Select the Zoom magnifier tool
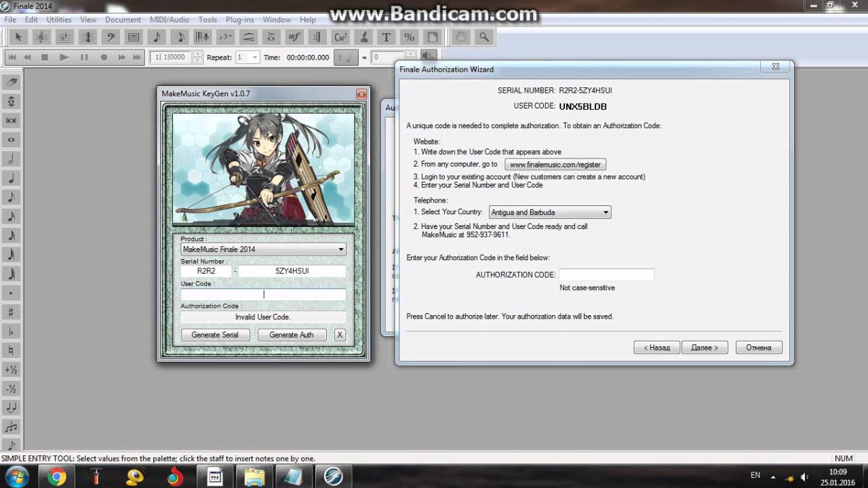The height and width of the screenshot is (488, 868). 484,37
